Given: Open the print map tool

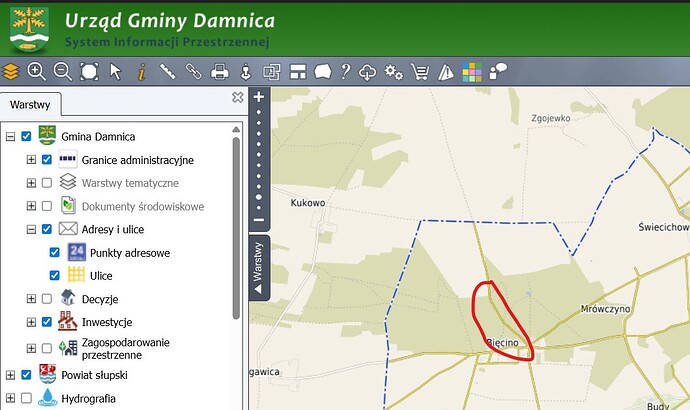Looking at the screenshot, I should tap(220, 71).
